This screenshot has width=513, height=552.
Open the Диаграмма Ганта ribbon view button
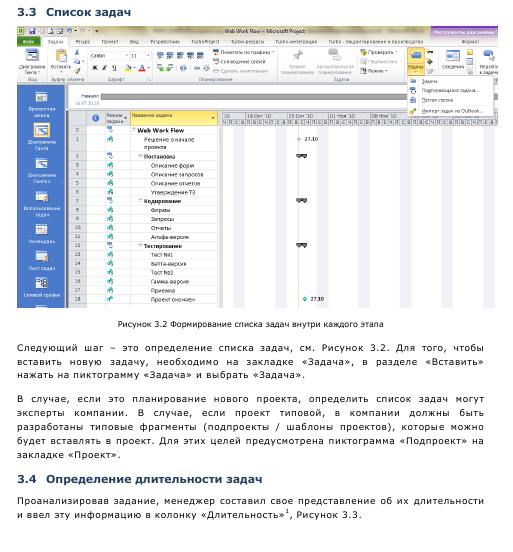coord(32,61)
